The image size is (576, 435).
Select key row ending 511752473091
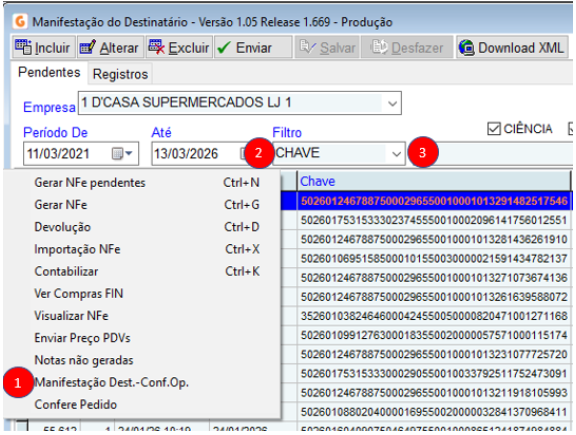coord(434,373)
